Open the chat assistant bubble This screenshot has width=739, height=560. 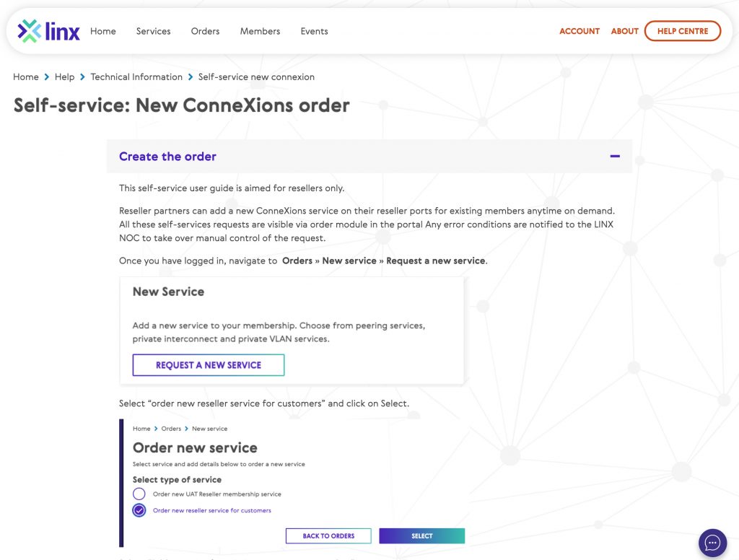(712, 542)
